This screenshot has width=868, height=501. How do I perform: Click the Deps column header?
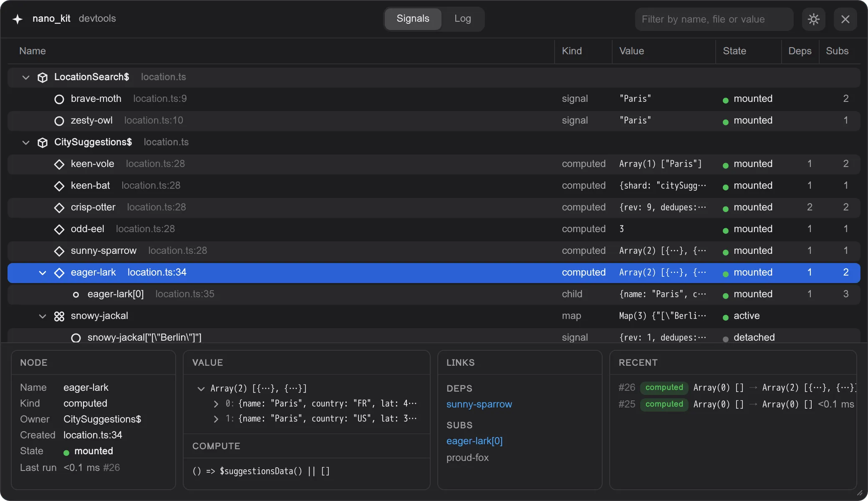[x=800, y=51]
